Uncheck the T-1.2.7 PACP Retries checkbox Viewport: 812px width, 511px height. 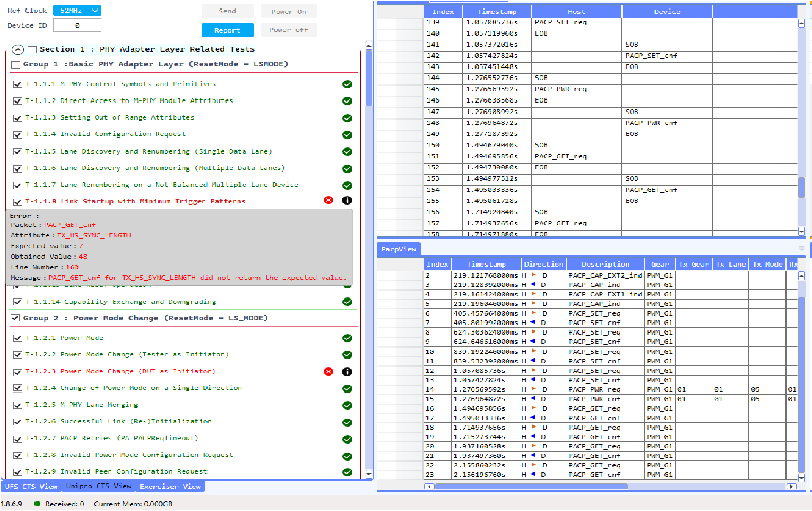[x=18, y=439]
